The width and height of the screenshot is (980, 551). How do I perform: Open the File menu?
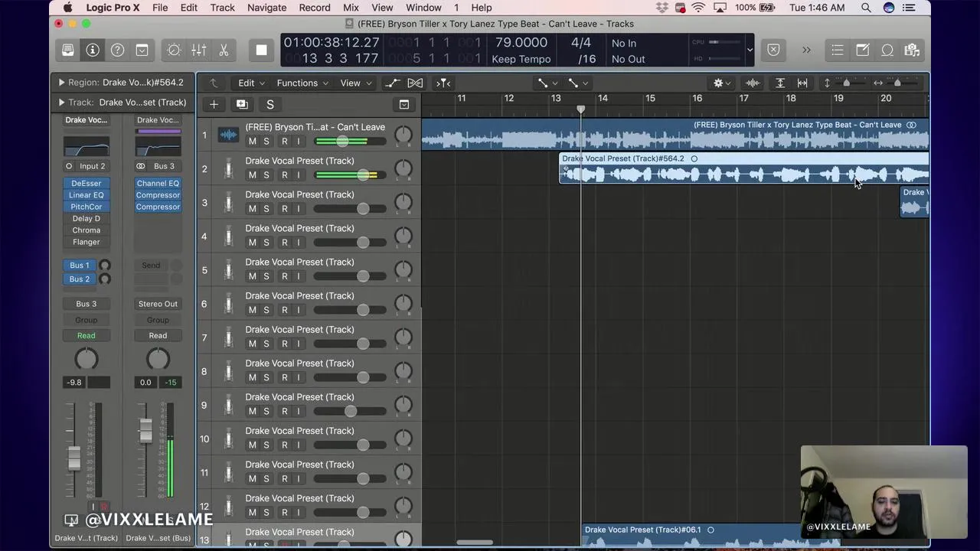tap(160, 8)
